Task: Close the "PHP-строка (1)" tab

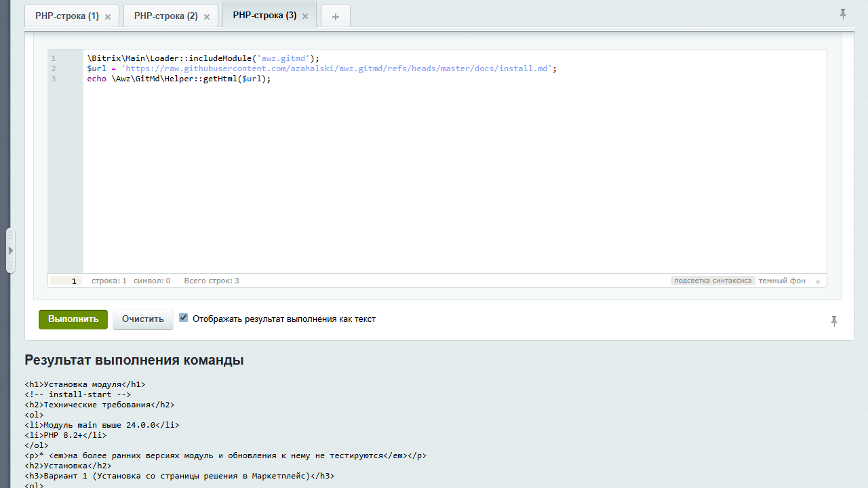Action: click(107, 16)
